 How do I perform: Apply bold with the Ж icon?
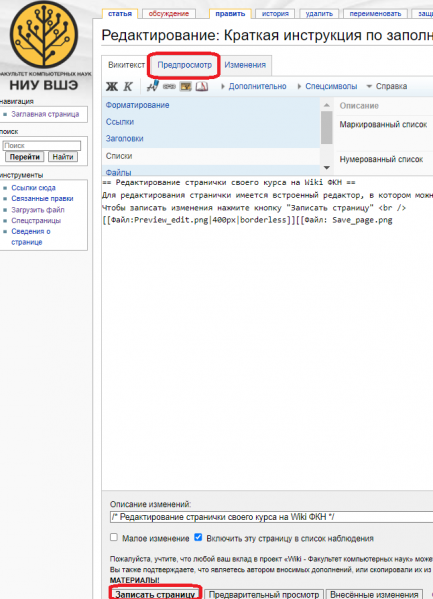112,87
